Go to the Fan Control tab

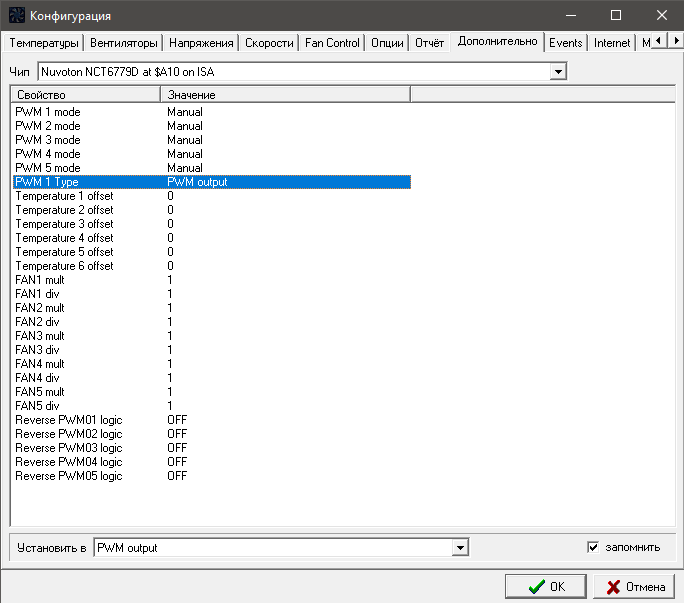point(332,43)
